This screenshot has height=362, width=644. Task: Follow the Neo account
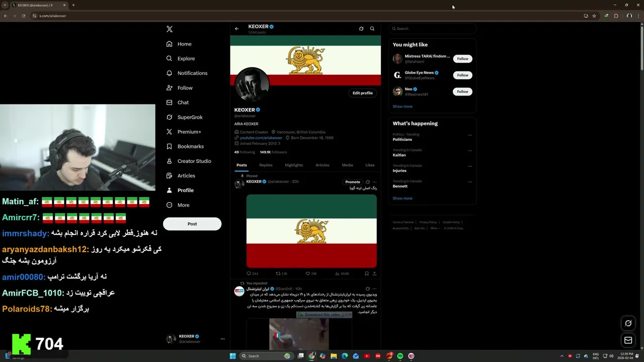(463, 92)
